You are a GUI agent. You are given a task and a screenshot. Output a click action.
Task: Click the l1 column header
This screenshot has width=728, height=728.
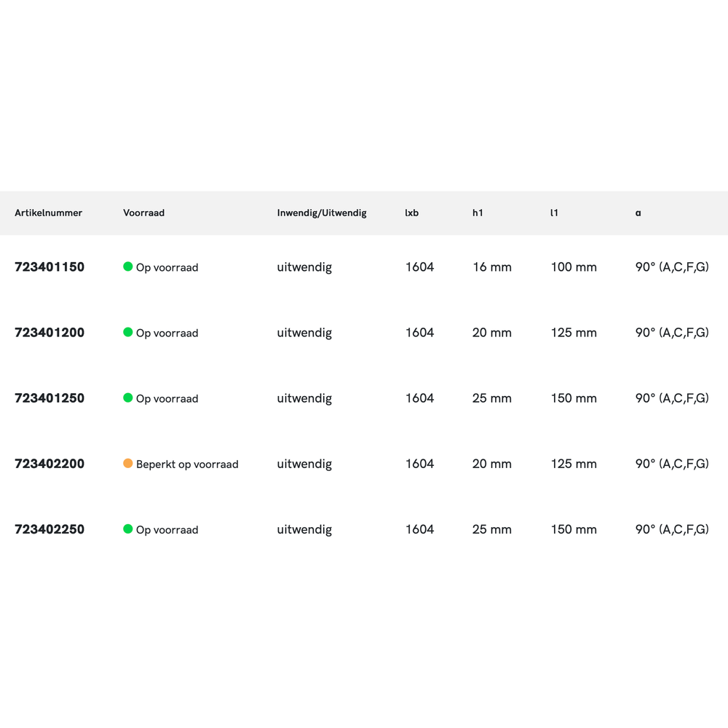554,213
